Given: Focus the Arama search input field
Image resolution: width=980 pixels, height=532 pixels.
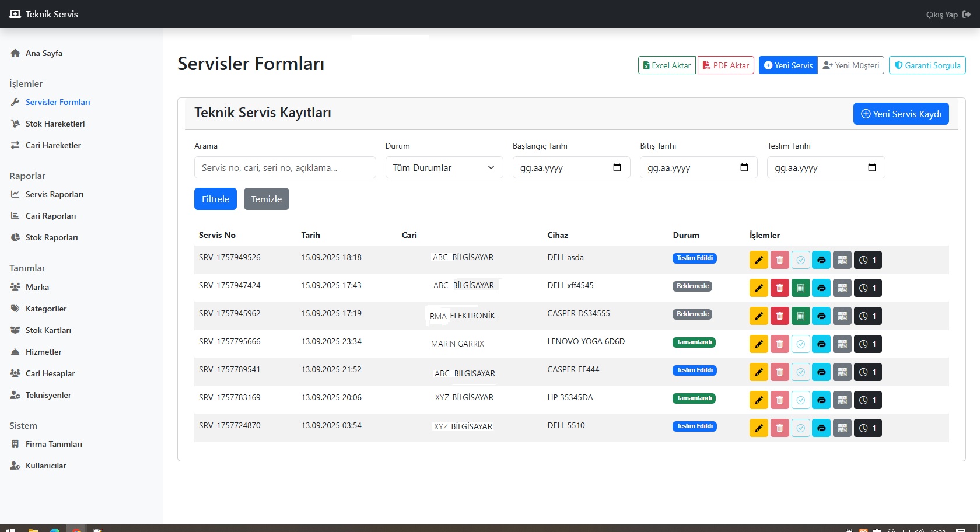Looking at the screenshot, I should click(285, 168).
